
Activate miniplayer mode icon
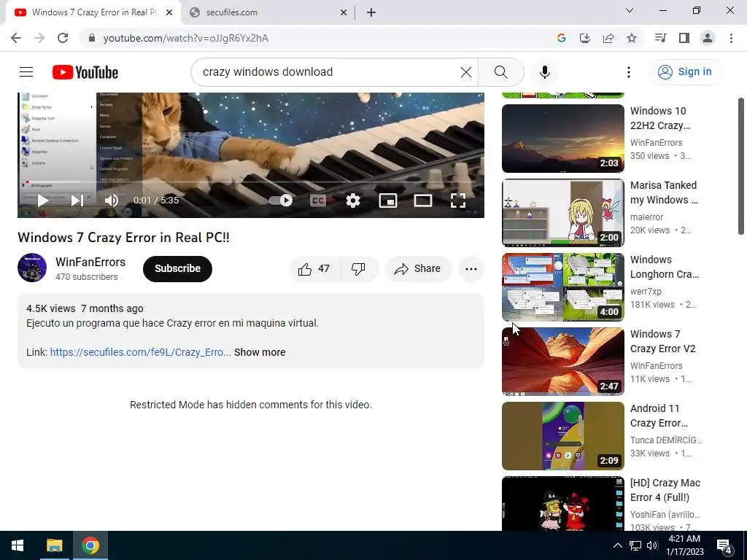(388, 201)
